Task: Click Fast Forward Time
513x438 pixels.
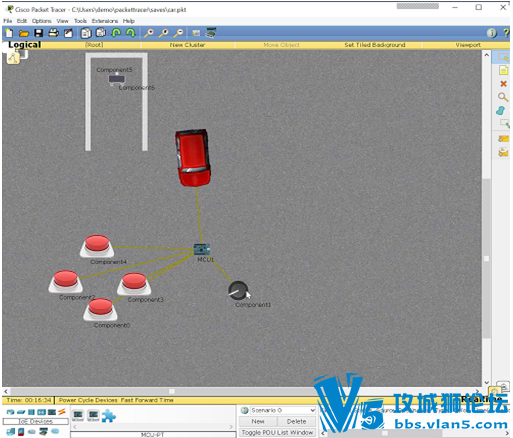Action: point(147,400)
